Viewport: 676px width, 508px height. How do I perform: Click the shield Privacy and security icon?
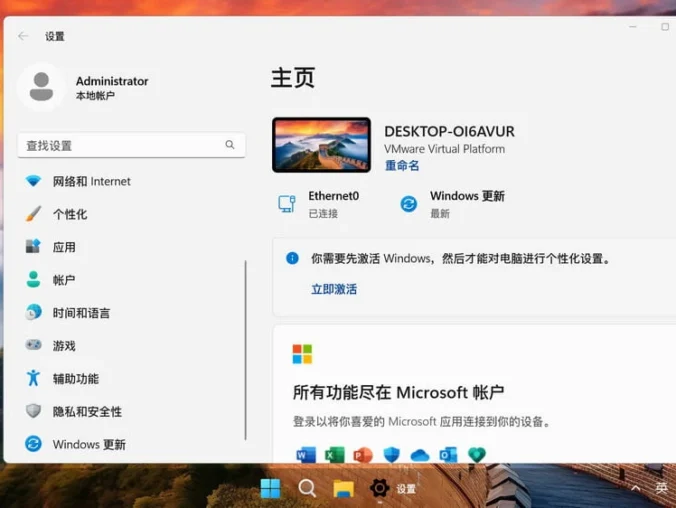point(33,411)
